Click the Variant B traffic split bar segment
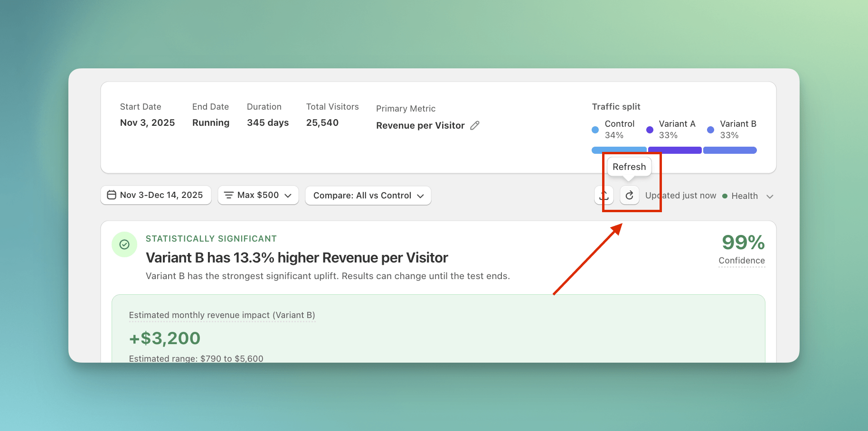Image resolution: width=868 pixels, height=431 pixels. [730, 150]
